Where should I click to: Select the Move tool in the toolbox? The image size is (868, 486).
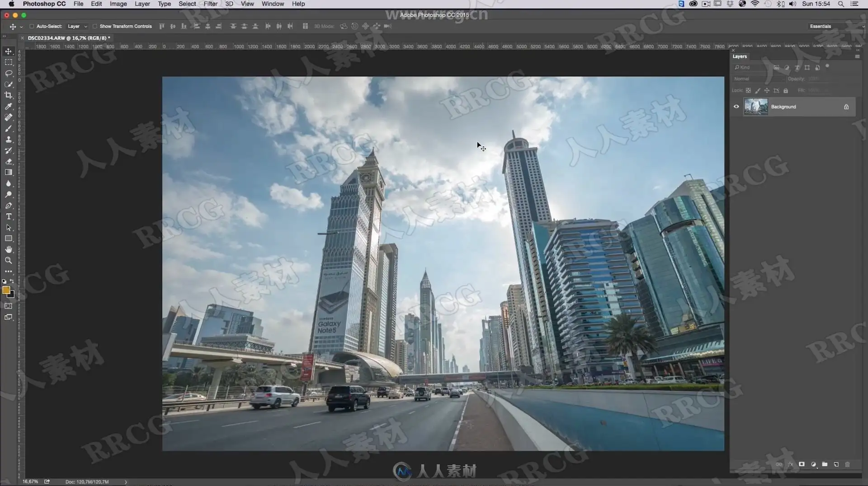(8, 51)
